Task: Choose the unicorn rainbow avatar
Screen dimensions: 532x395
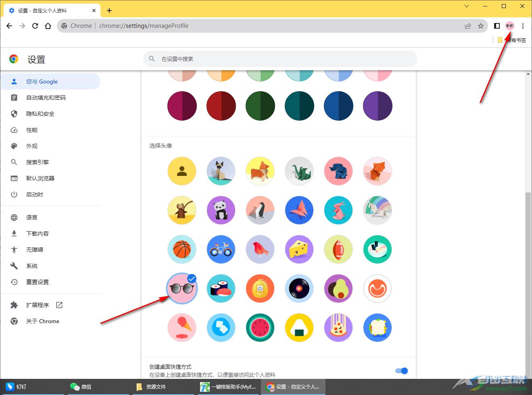Action: coord(378,210)
